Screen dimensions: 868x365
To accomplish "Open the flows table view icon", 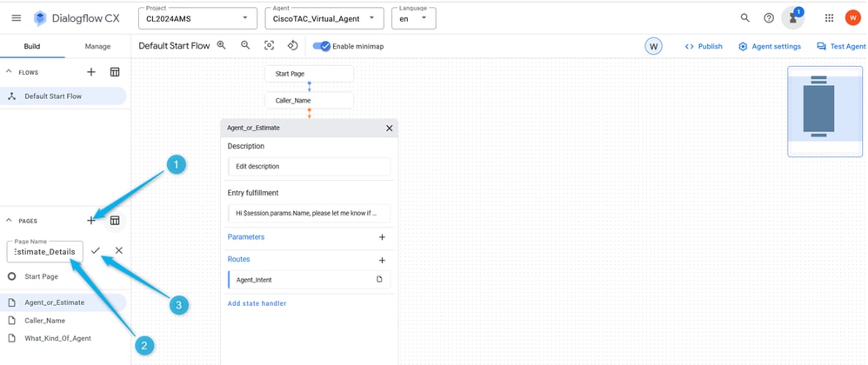I will pyautogui.click(x=115, y=72).
